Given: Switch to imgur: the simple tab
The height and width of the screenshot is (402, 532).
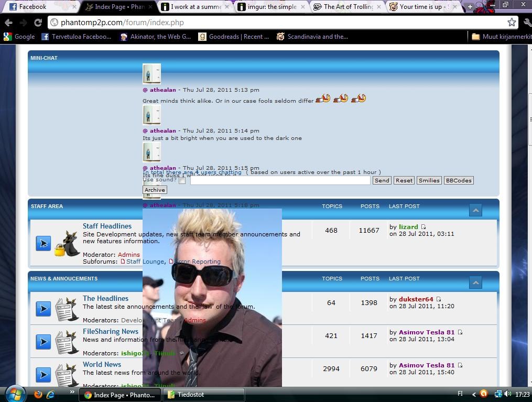Looking at the screenshot, I should pyautogui.click(x=272, y=7).
